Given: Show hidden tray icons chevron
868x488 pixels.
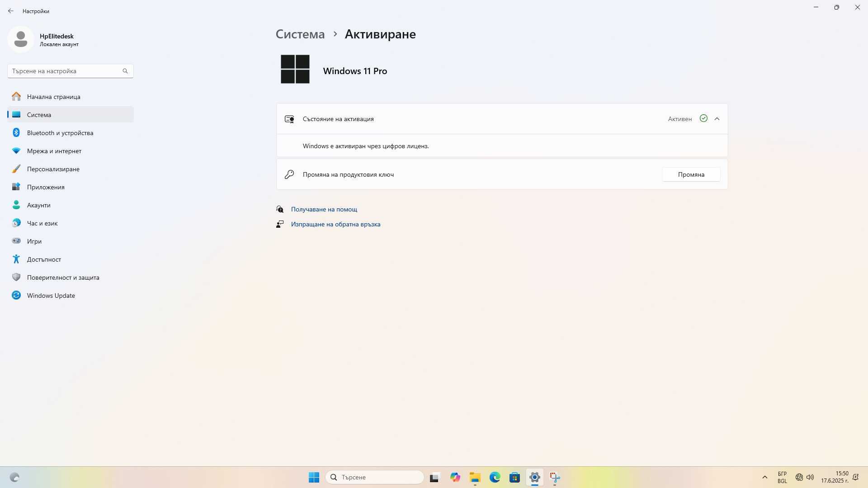Looking at the screenshot, I should 765,477.
